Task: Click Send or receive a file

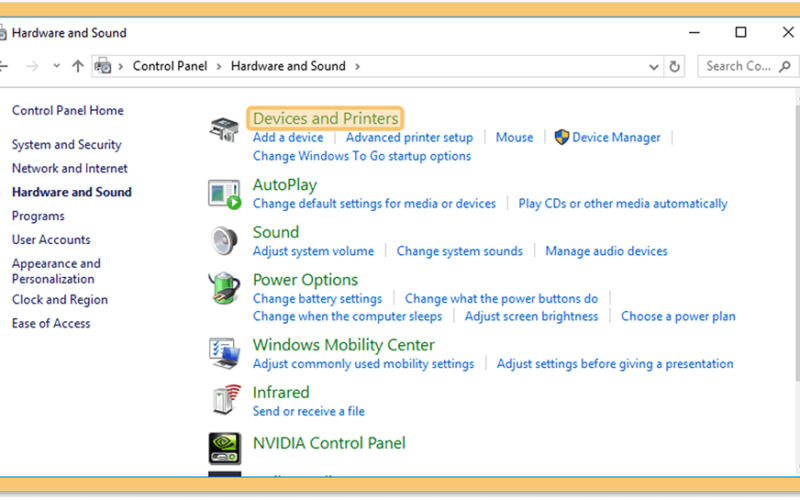Action: point(309,412)
